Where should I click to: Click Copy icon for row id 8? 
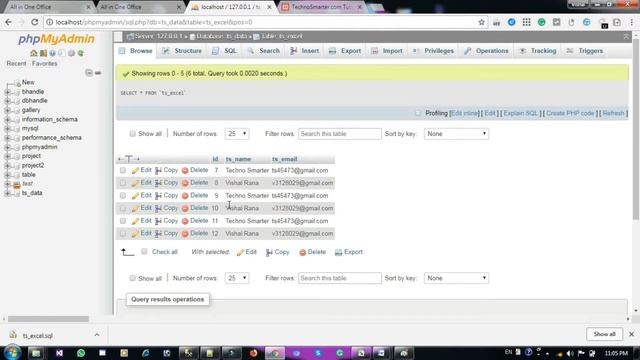(158, 183)
